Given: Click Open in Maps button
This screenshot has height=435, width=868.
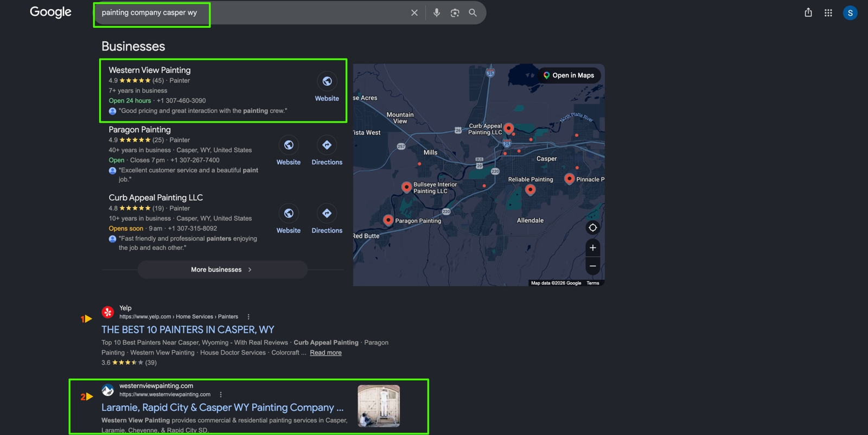Looking at the screenshot, I should click(x=569, y=75).
